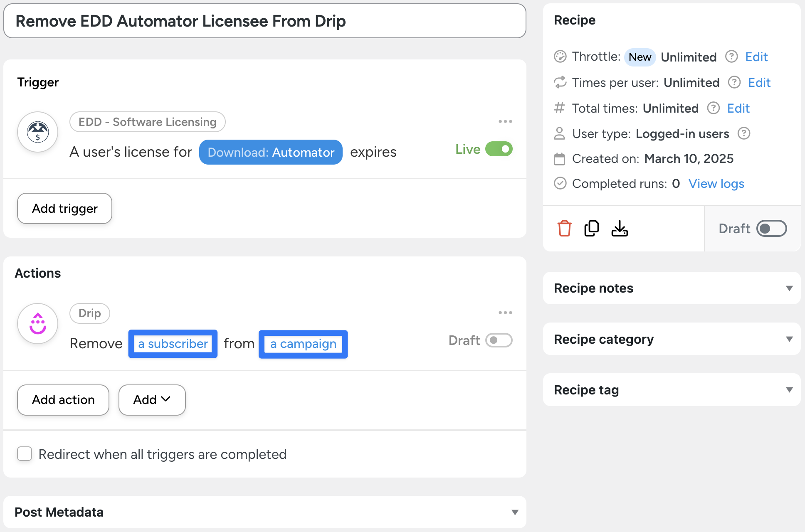The image size is (805, 532).
Task: Click the User type help icon
Action: tap(744, 133)
